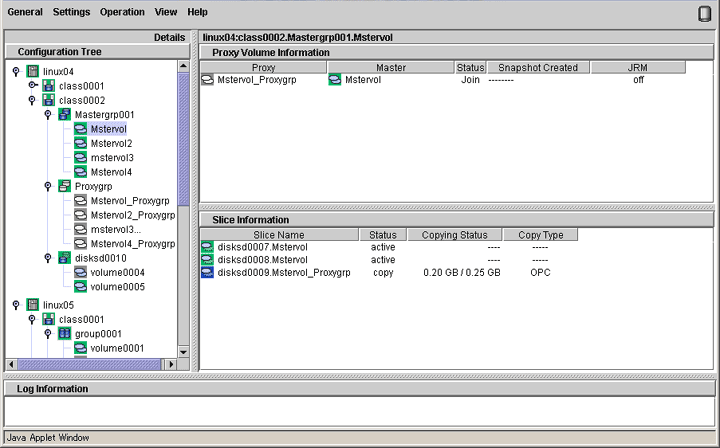This screenshot has height=448, width=720.
Task: Select Mstervol2_Proxygrp in the tree
Action: click(x=132, y=215)
